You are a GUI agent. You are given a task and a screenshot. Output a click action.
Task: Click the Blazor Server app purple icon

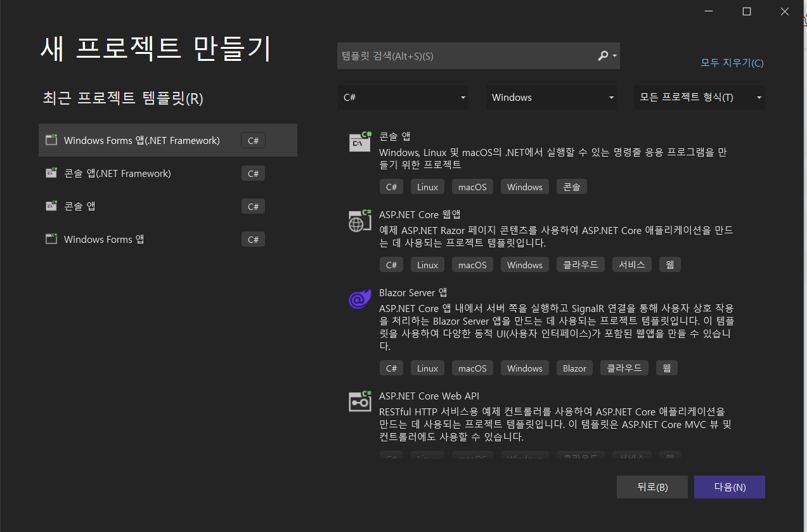click(x=360, y=298)
